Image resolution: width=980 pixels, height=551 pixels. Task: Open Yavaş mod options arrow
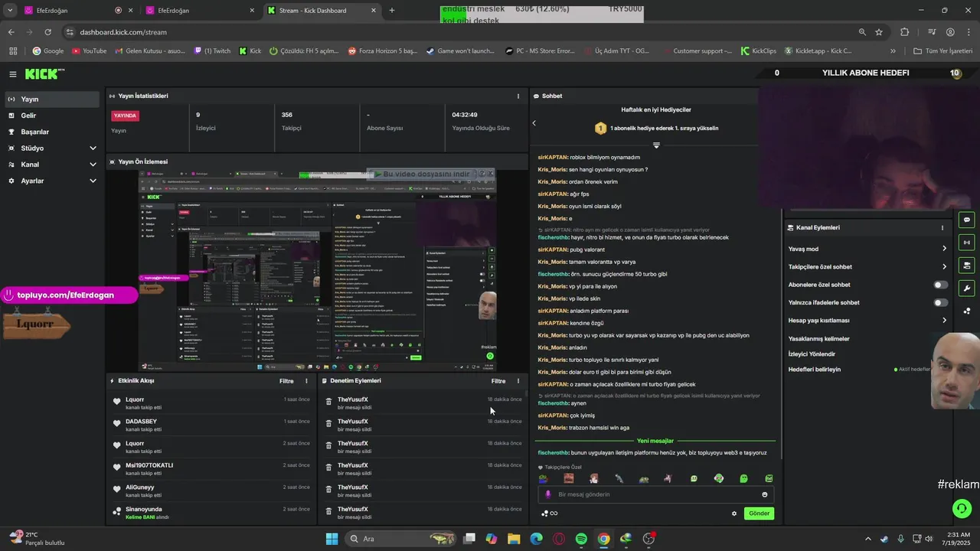(944, 249)
